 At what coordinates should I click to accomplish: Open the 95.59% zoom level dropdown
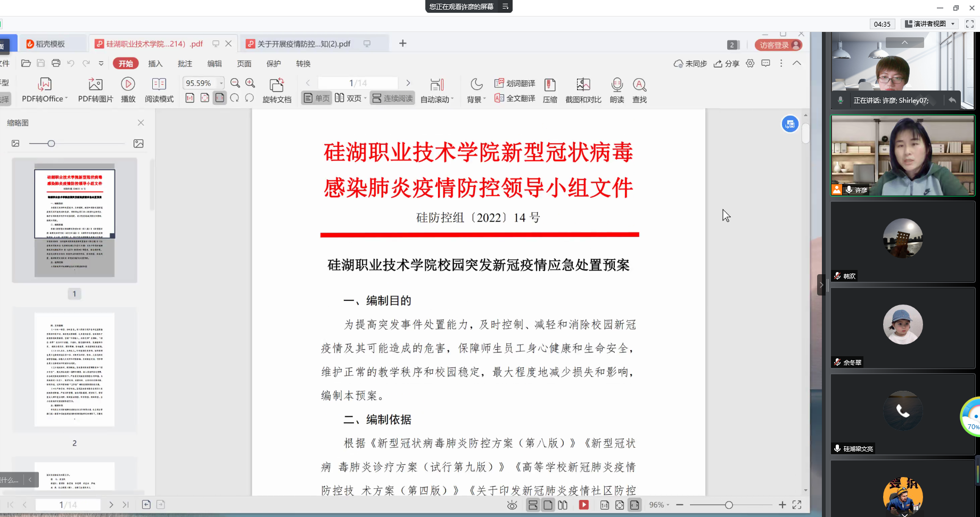221,83
